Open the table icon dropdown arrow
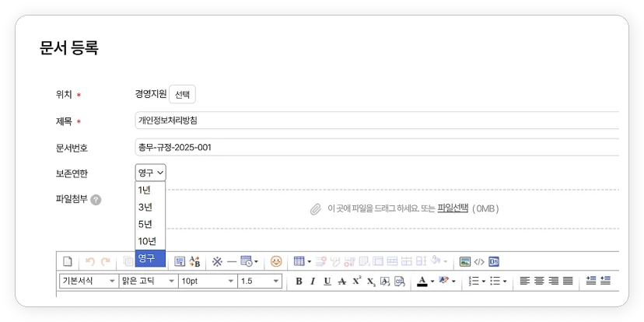 [x=310, y=261]
